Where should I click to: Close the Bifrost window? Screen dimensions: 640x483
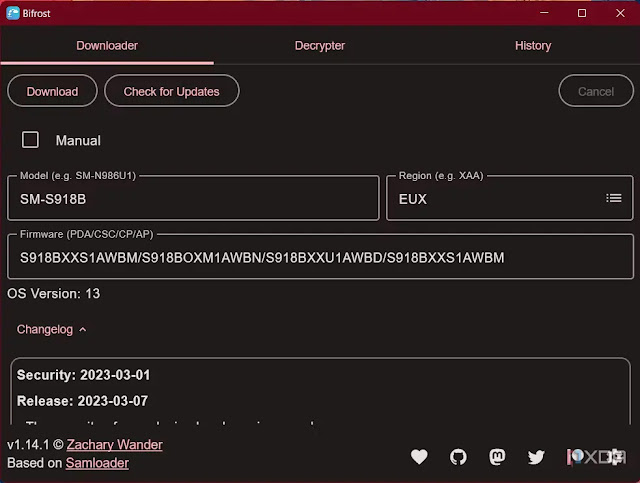pyautogui.click(x=620, y=13)
